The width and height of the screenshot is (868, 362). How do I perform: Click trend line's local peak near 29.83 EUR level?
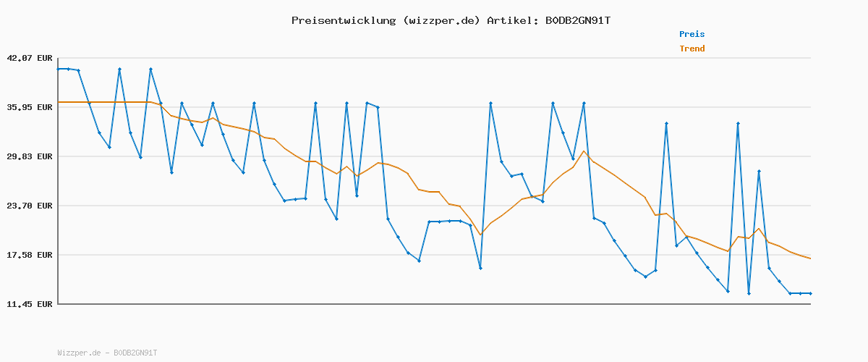click(584, 151)
